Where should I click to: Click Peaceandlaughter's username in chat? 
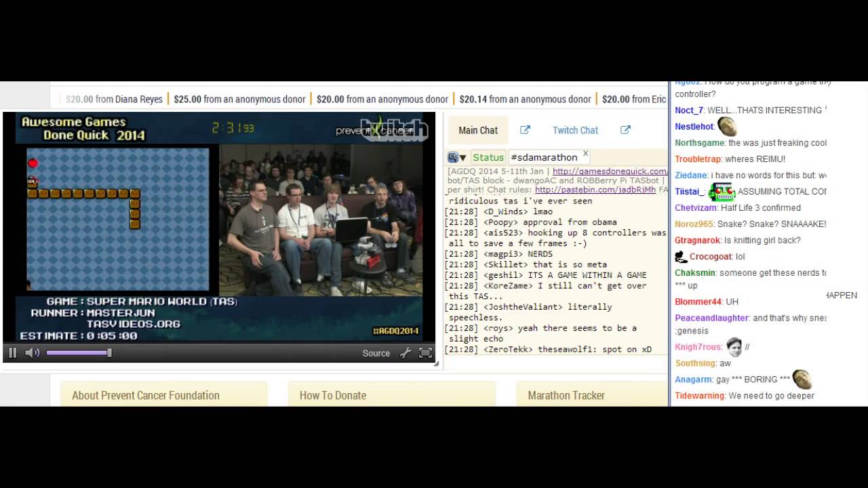pos(711,318)
